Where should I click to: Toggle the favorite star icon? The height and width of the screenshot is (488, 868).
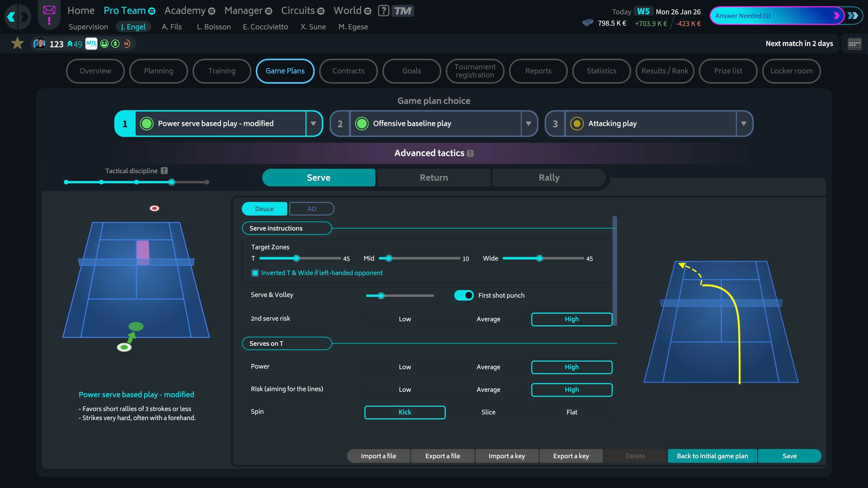(x=17, y=43)
